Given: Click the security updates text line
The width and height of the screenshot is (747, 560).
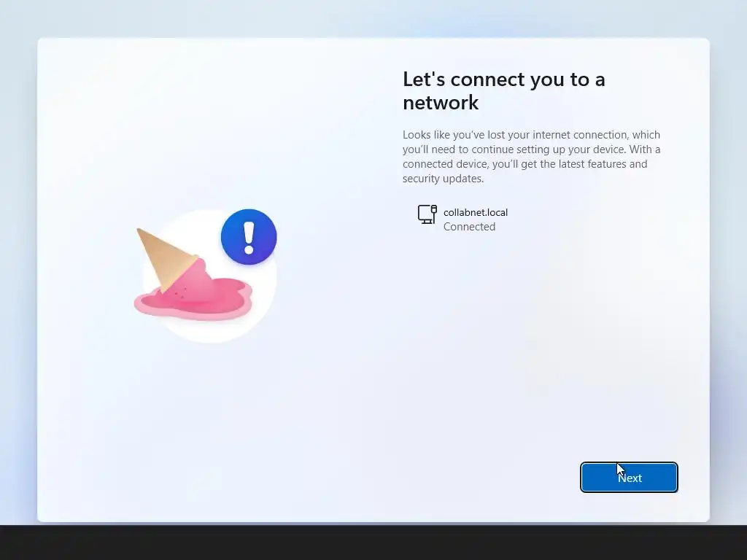Looking at the screenshot, I should click(443, 179).
